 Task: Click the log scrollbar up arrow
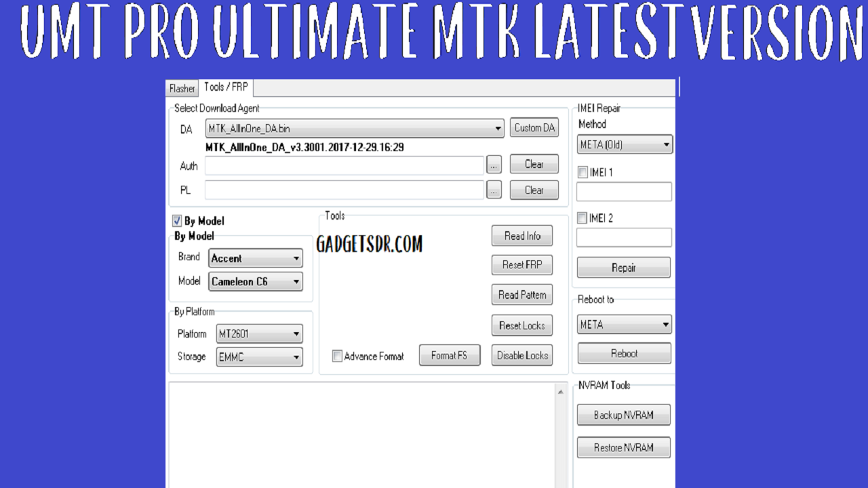(559, 391)
